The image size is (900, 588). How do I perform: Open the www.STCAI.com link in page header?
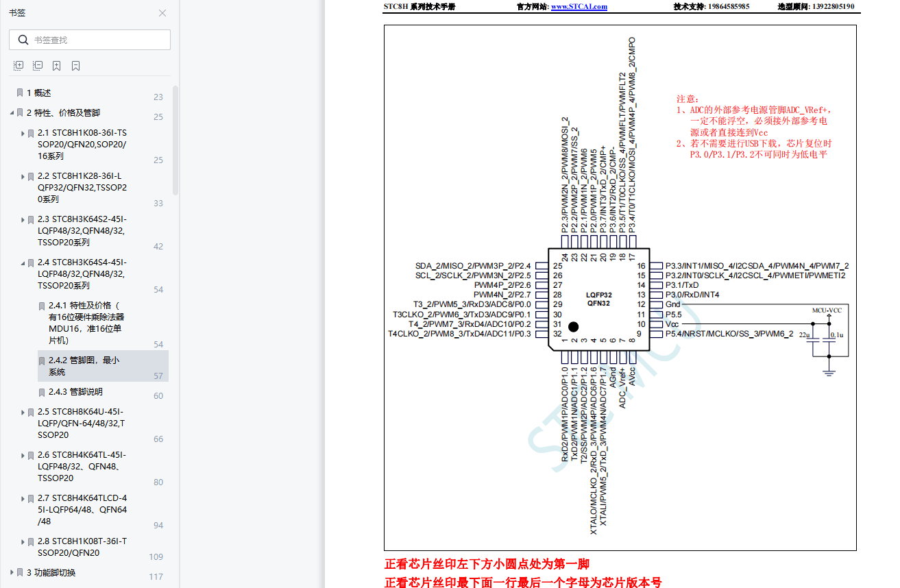tap(579, 7)
